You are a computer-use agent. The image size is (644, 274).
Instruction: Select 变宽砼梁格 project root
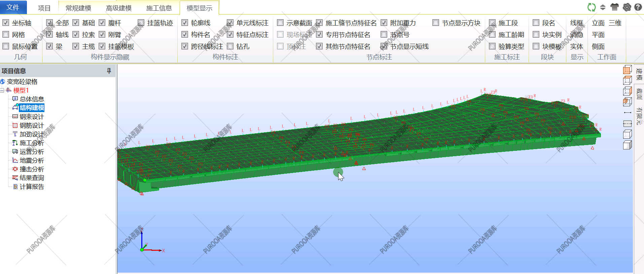click(22, 81)
